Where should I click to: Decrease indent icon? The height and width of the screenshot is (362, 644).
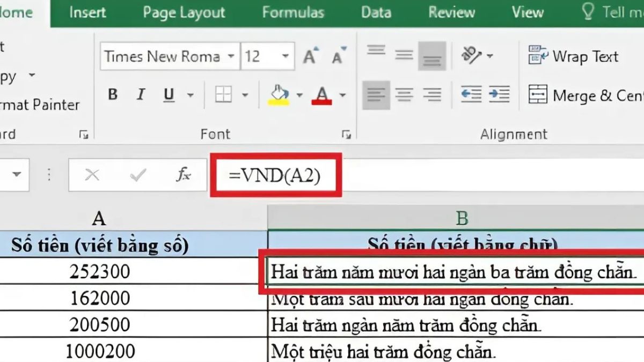[x=471, y=94]
